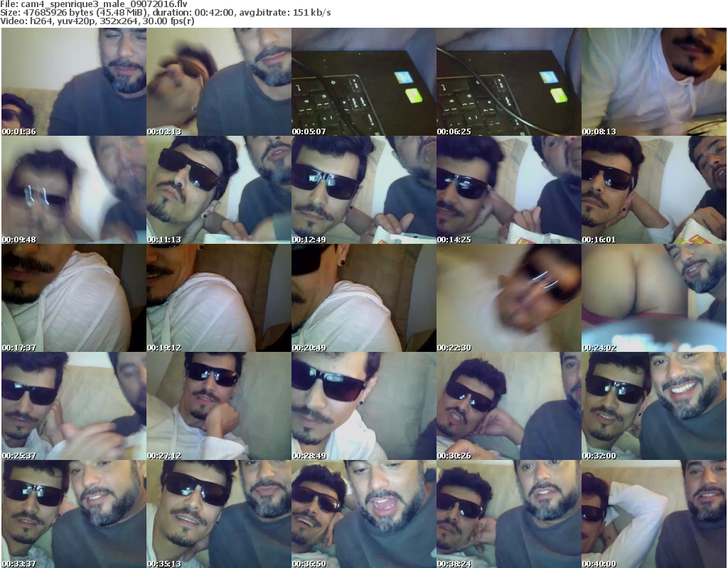728x568 pixels.
Task: Select the thumbnail stamped 00:38:24
Action: pos(509,514)
